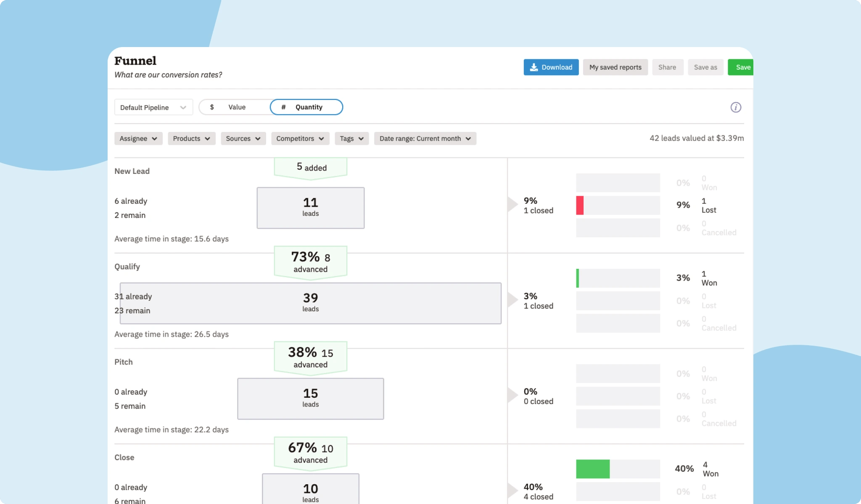The image size is (861, 504).
Task: Click the green '5 added' funnel banner
Action: pos(310,167)
